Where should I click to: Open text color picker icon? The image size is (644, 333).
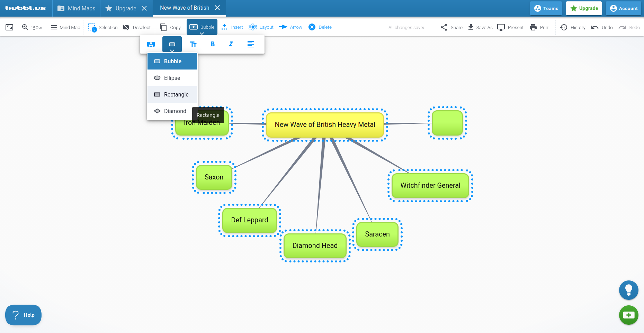click(151, 44)
